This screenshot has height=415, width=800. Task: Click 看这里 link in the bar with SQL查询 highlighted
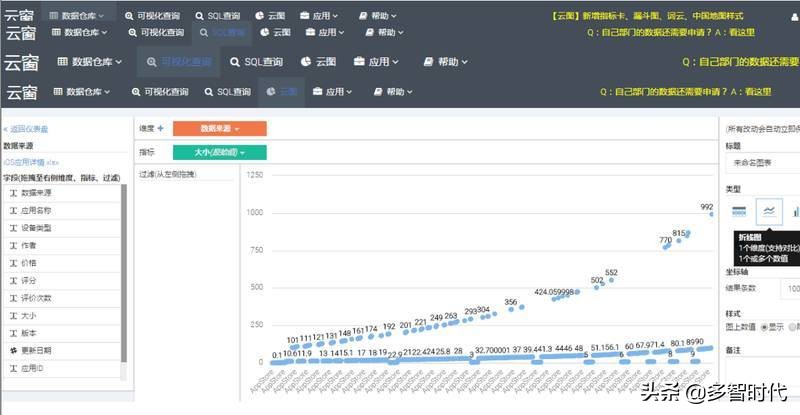coord(741,33)
